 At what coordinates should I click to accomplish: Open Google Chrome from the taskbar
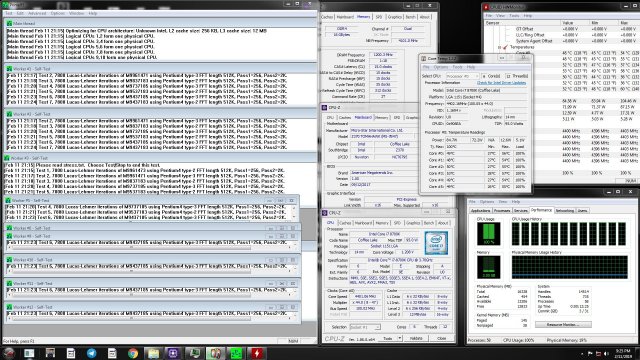(133, 353)
